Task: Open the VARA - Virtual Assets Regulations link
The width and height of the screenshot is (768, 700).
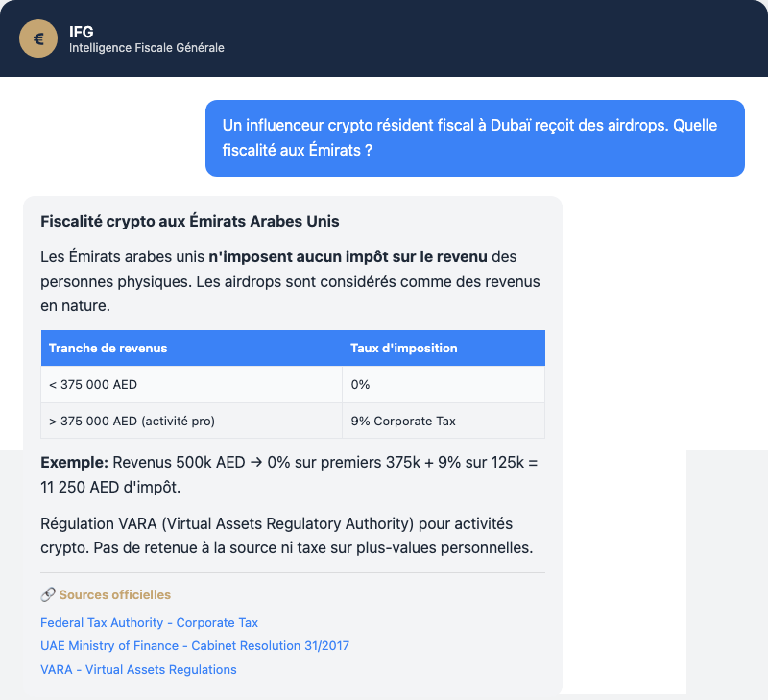Action: pos(138,669)
